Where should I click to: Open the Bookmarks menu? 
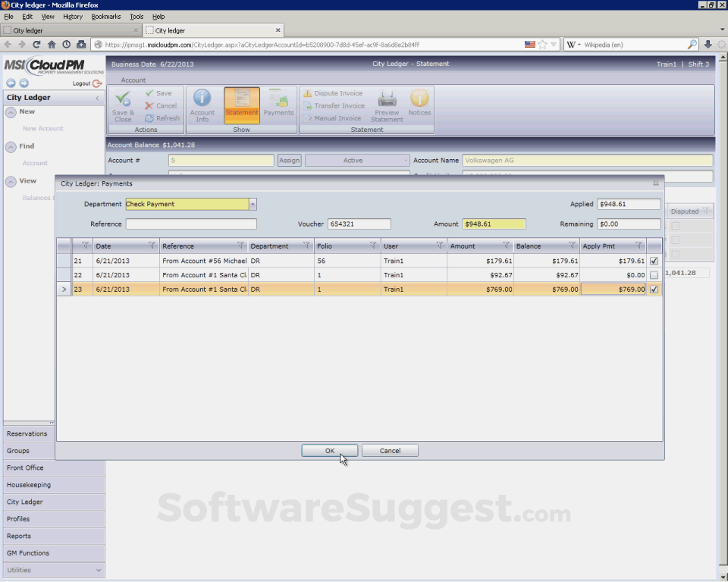coord(105,16)
